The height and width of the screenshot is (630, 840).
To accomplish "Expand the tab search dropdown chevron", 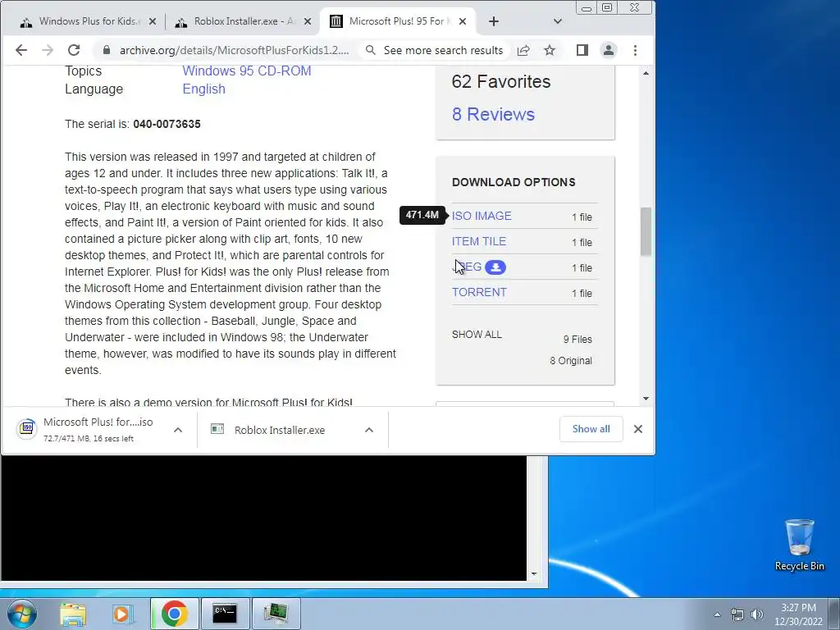I will coord(558,21).
